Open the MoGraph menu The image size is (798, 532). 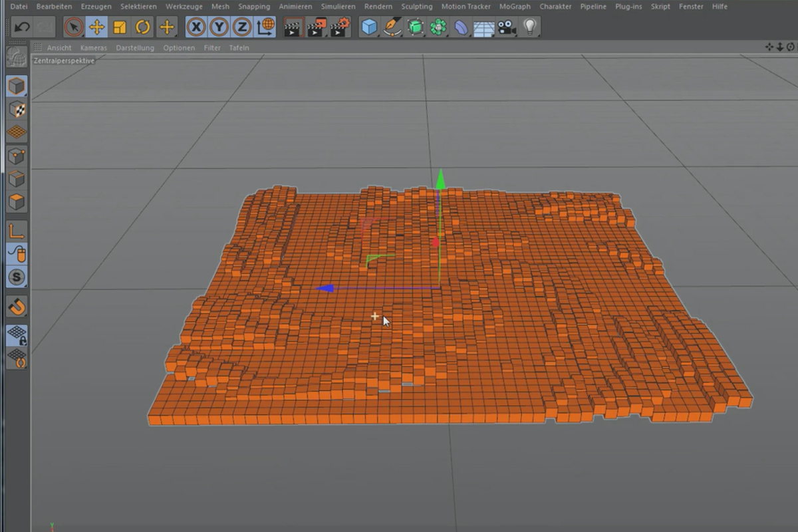(515, 6)
